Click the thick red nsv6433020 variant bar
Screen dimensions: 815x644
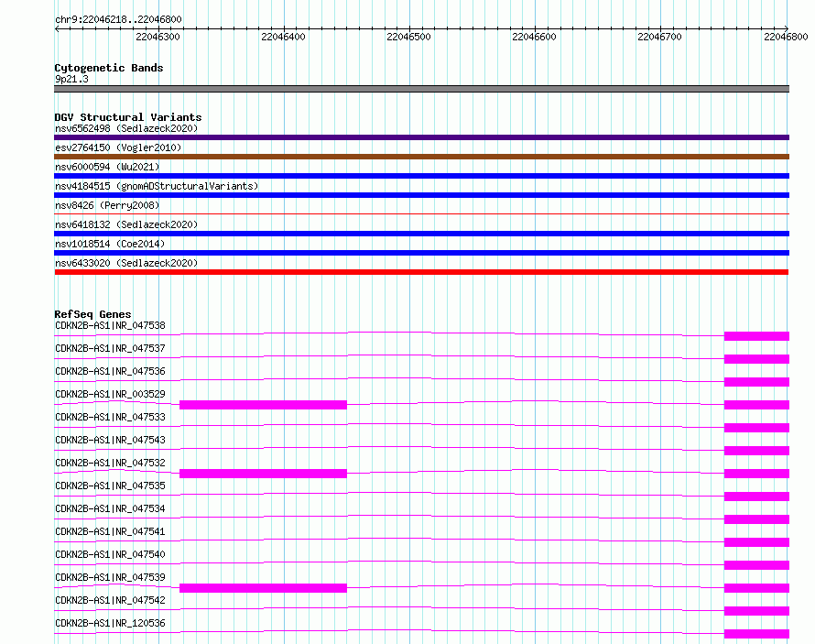coord(421,272)
